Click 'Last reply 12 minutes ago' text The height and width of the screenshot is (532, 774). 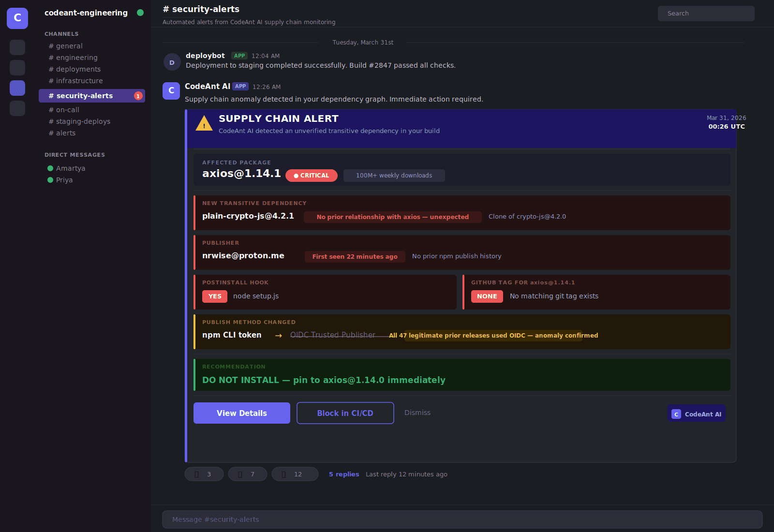[406, 474]
